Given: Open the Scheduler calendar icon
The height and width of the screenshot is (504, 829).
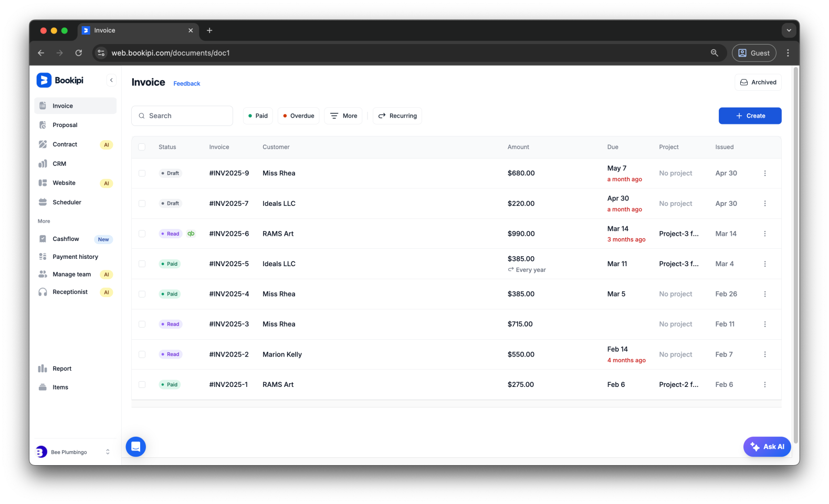Looking at the screenshot, I should (43, 202).
